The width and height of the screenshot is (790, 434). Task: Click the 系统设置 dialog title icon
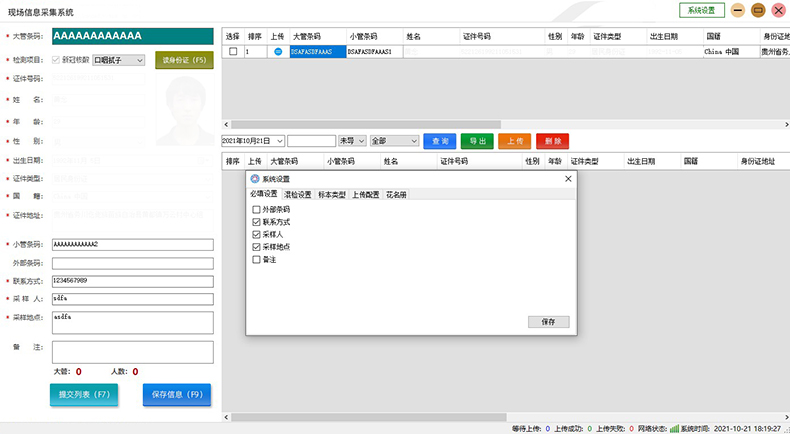click(x=254, y=178)
